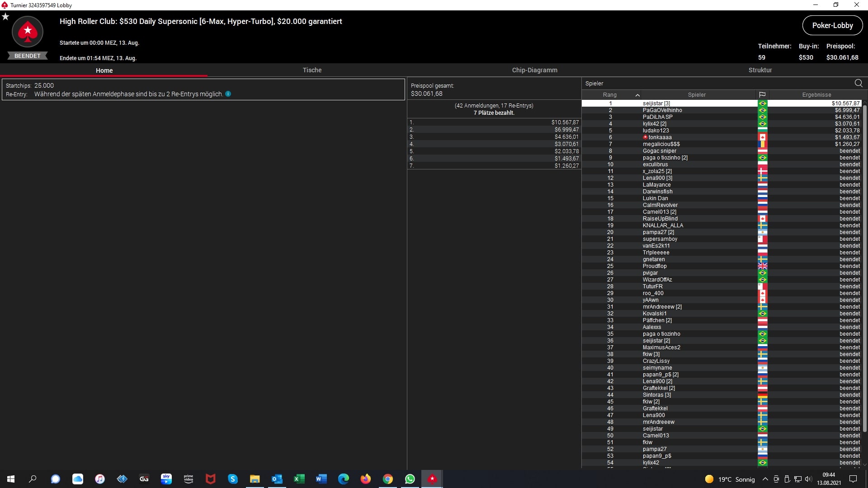Switch to the Tische tab
The width and height of the screenshot is (868, 488).
click(312, 70)
